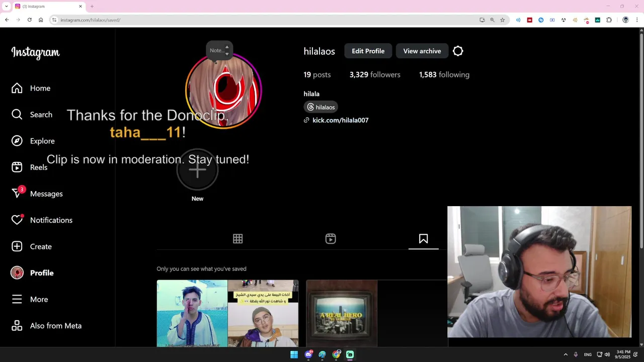This screenshot has height=362, width=644.
Task: Open Profile from the sidebar
Action: point(32,273)
